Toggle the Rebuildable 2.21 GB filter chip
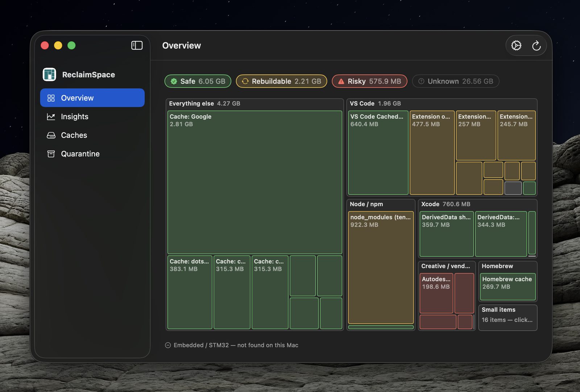580x392 pixels. click(282, 81)
